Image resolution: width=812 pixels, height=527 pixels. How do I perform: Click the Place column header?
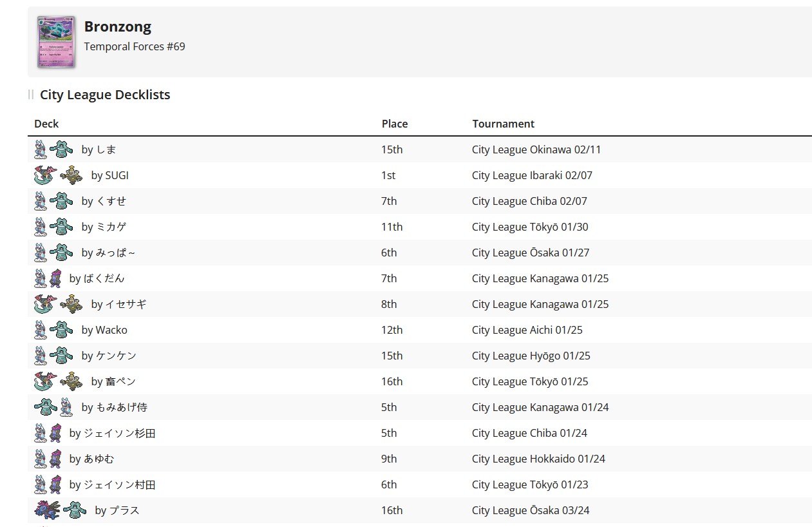pos(395,124)
